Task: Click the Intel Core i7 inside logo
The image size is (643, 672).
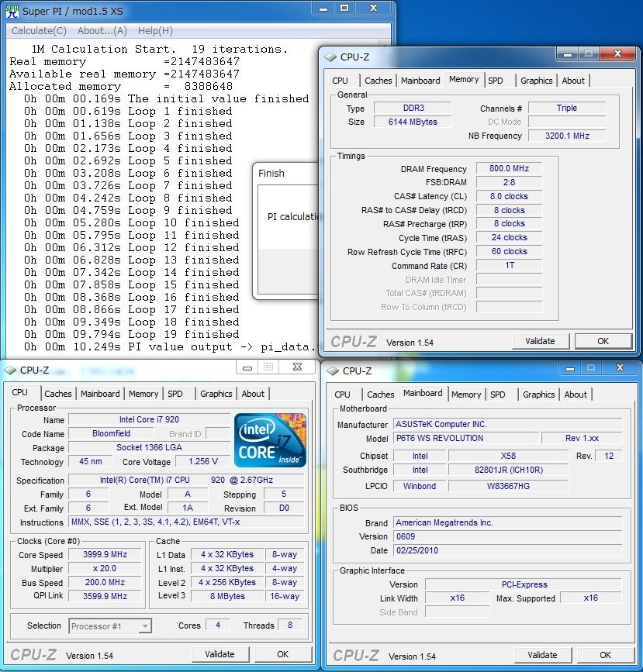Action: (x=270, y=440)
